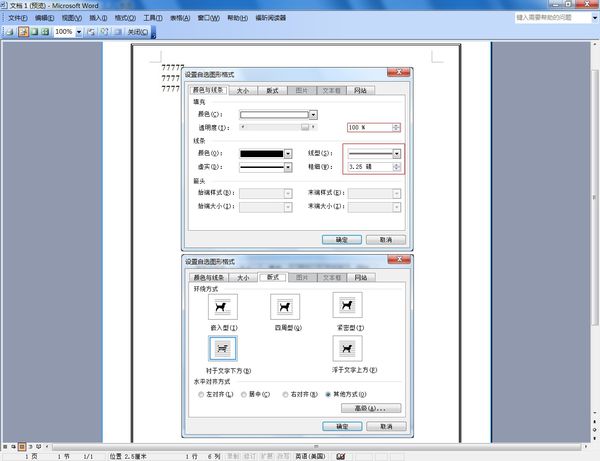Viewport: 600px width, 461px height.
Task: Click the 高级 advanced button
Action: point(371,408)
